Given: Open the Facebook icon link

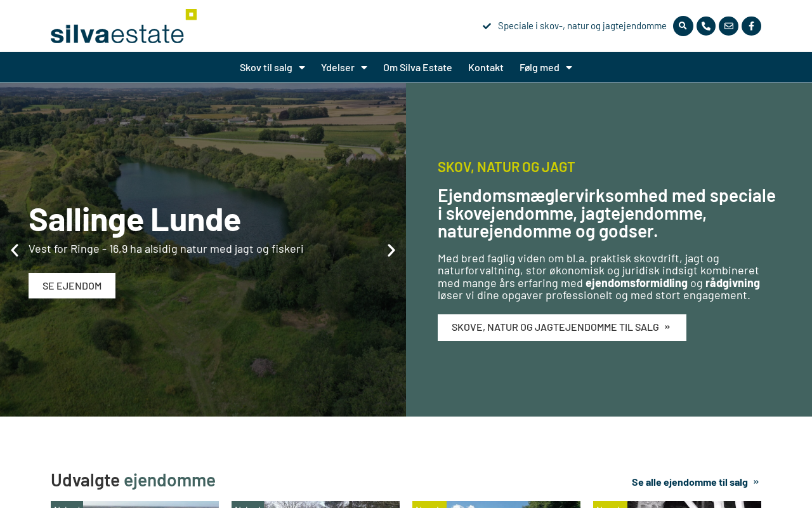Looking at the screenshot, I should pos(752,26).
